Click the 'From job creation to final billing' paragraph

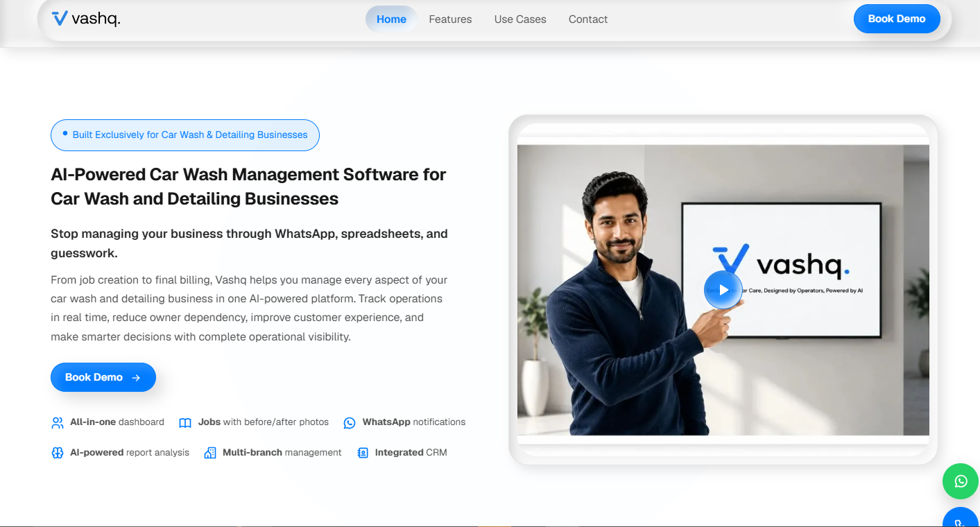[x=249, y=309]
